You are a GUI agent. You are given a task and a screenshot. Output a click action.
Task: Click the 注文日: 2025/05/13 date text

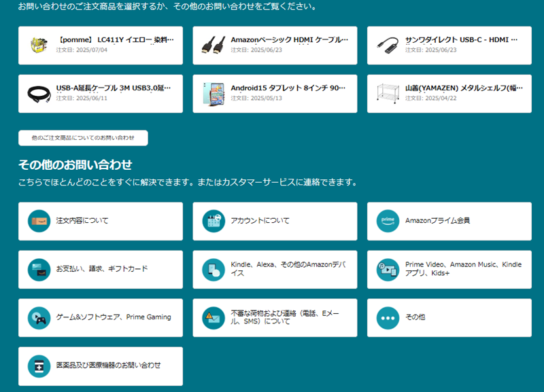[256, 98]
